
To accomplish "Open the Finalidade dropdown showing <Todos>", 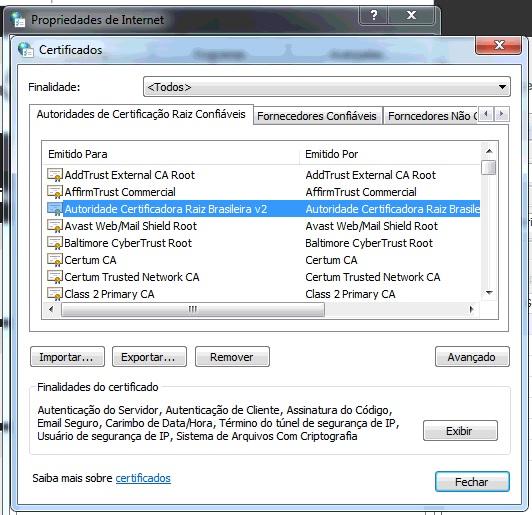I will [x=327, y=87].
